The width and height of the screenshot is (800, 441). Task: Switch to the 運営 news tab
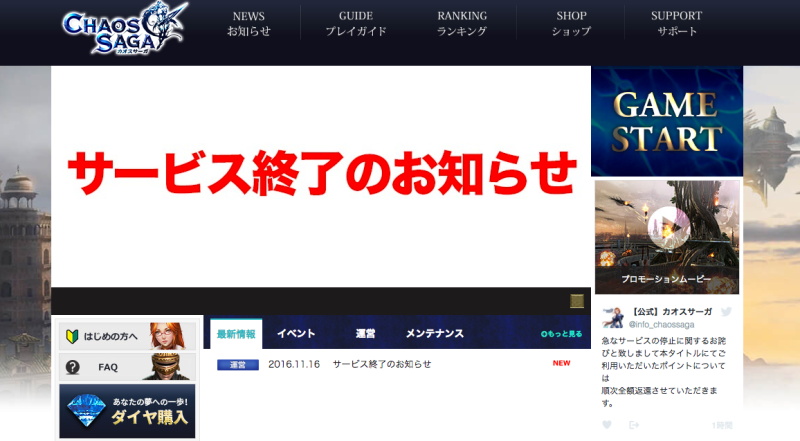(365, 334)
